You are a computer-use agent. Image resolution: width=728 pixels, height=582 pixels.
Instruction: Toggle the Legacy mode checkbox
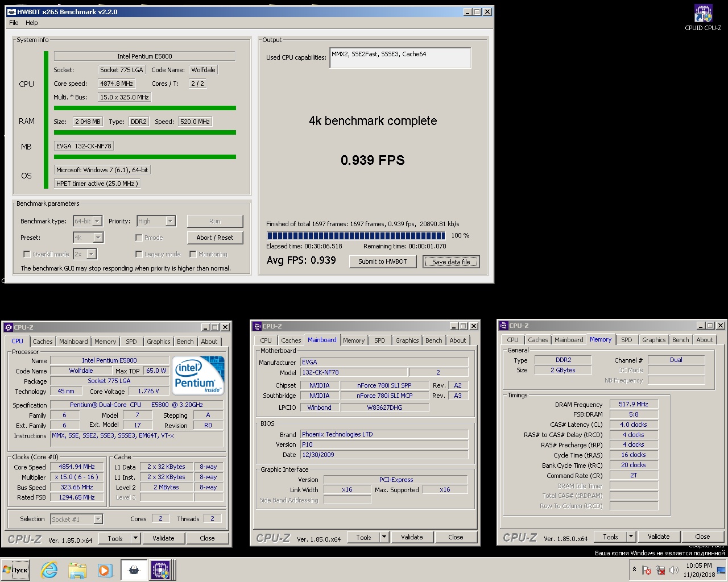(139, 254)
